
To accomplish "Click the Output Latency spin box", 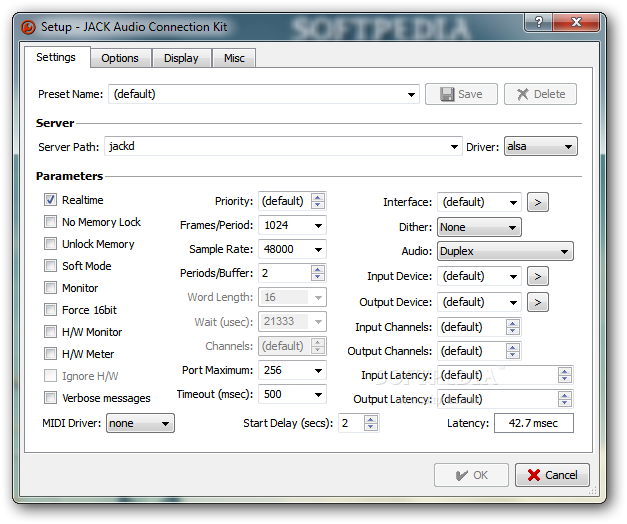I will click(x=505, y=399).
